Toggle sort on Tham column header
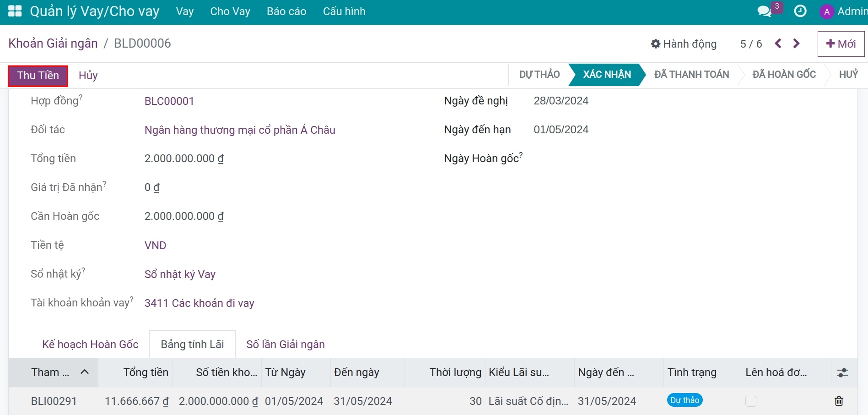 pyautogui.click(x=54, y=372)
